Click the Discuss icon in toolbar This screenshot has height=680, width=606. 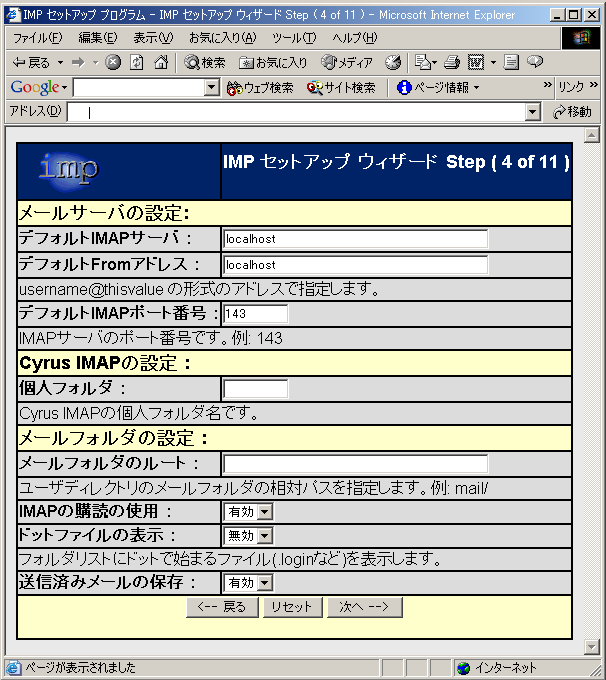click(511, 62)
